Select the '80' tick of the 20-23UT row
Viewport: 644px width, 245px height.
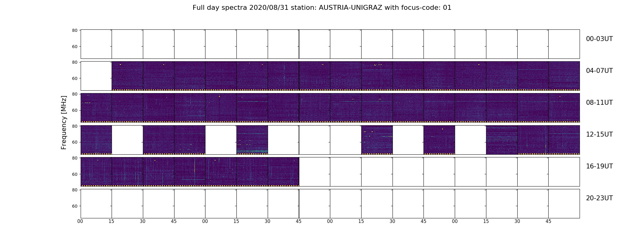tap(75, 190)
